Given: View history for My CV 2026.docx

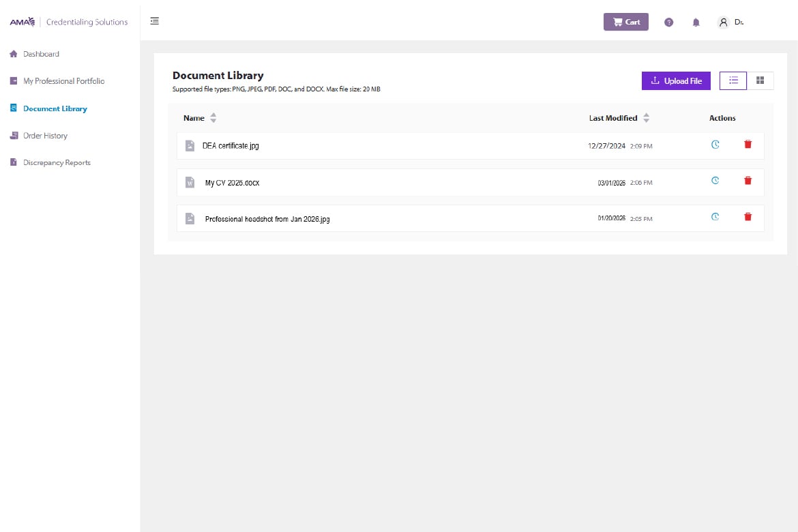Looking at the screenshot, I should point(715,181).
